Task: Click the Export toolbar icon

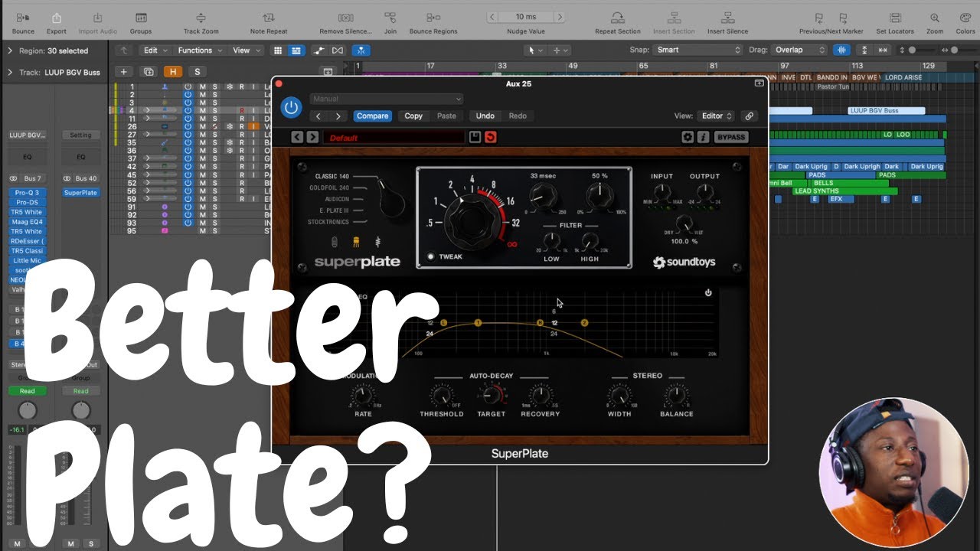Action: [x=57, y=18]
